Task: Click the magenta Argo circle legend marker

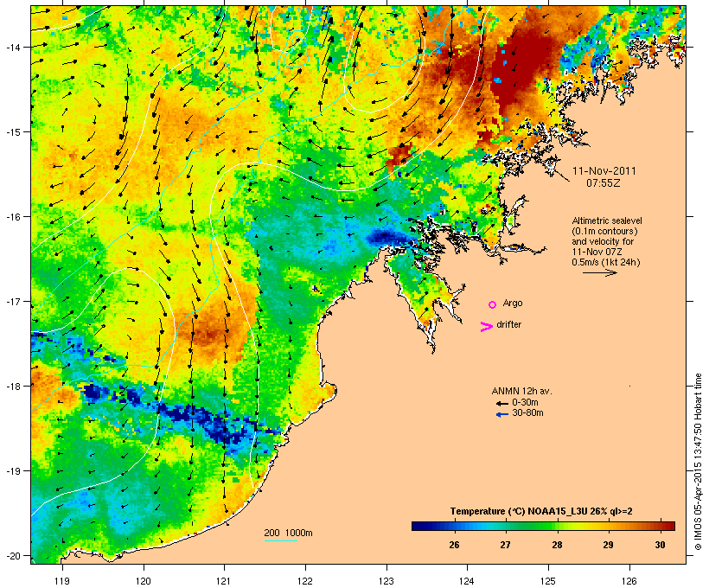Action: [493, 305]
